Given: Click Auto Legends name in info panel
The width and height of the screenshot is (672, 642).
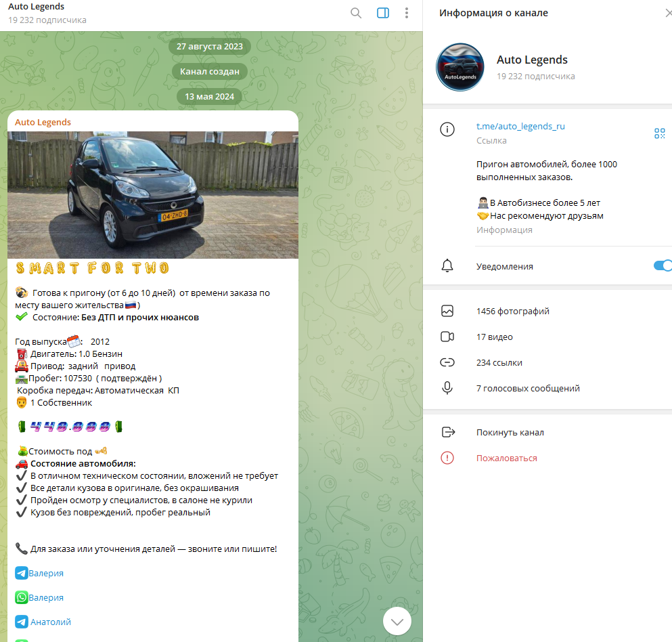Looking at the screenshot, I should click(x=532, y=60).
